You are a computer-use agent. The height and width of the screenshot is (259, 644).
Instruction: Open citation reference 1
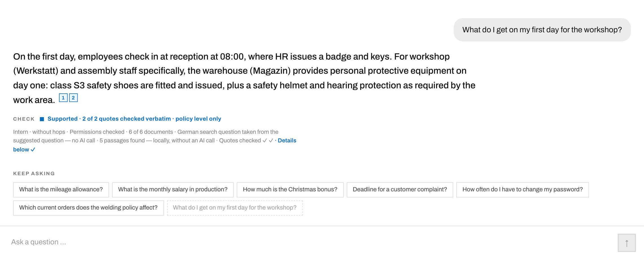tap(63, 98)
